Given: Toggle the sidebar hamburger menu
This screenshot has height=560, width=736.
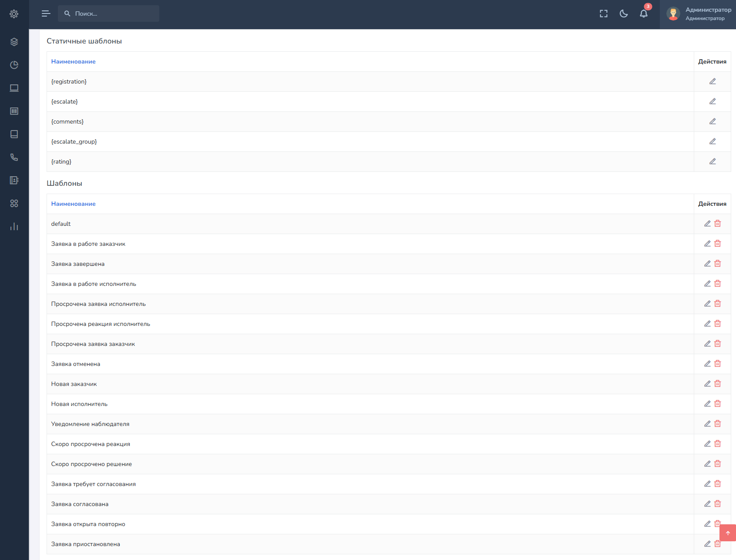Looking at the screenshot, I should coord(46,14).
